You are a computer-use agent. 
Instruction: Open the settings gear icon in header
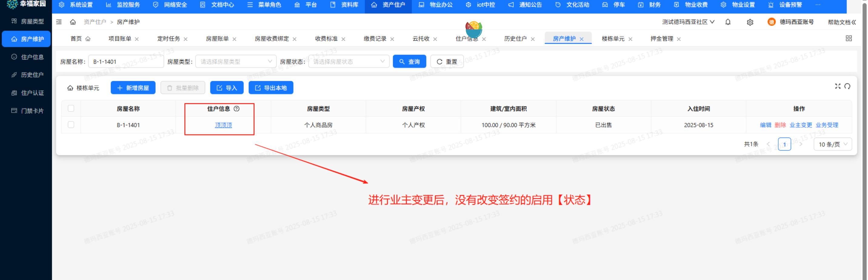click(x=750, y=22)
